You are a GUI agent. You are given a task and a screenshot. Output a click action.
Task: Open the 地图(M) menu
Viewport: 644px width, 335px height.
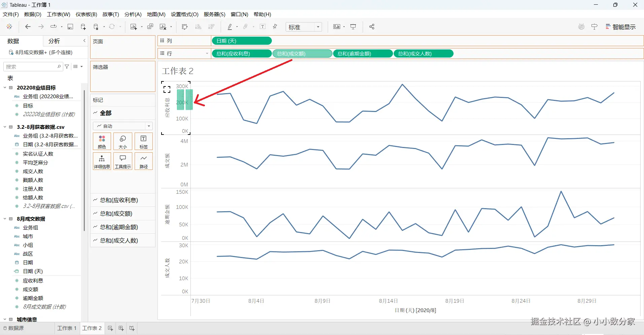coord(156,14)
